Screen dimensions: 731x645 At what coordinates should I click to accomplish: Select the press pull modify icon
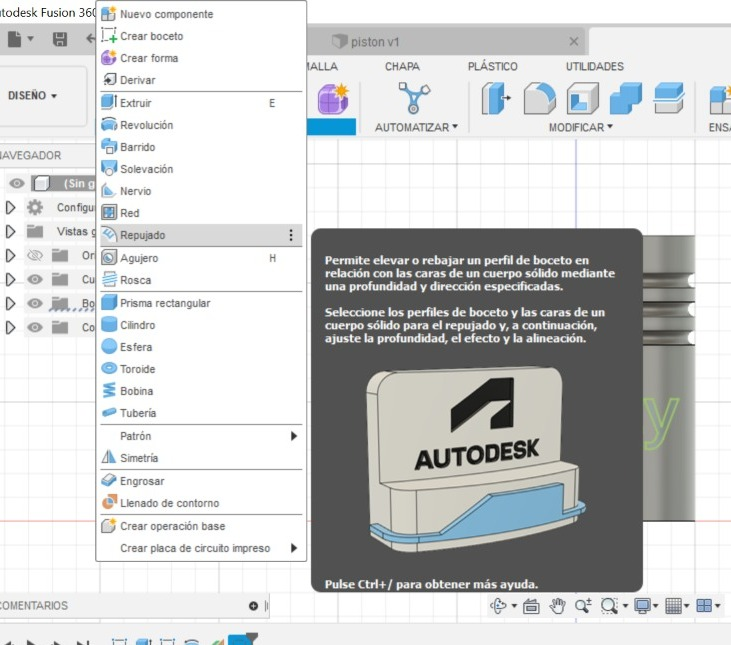tap(496, 98)
